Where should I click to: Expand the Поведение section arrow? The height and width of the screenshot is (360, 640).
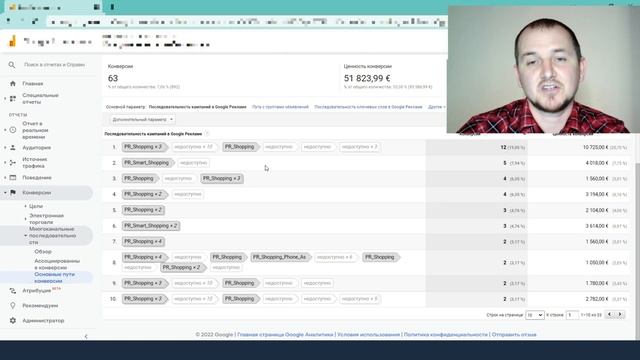coord(5,178)
